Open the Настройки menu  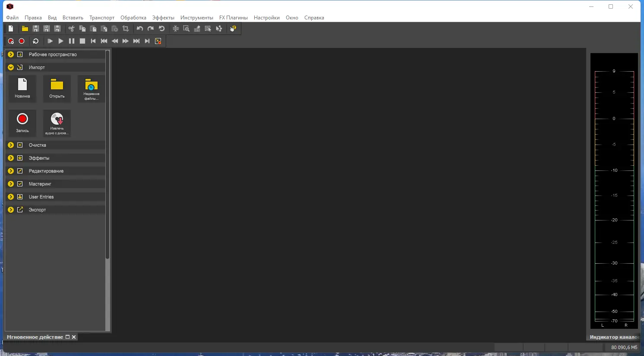pyautogui.click(x=267, y=18)
